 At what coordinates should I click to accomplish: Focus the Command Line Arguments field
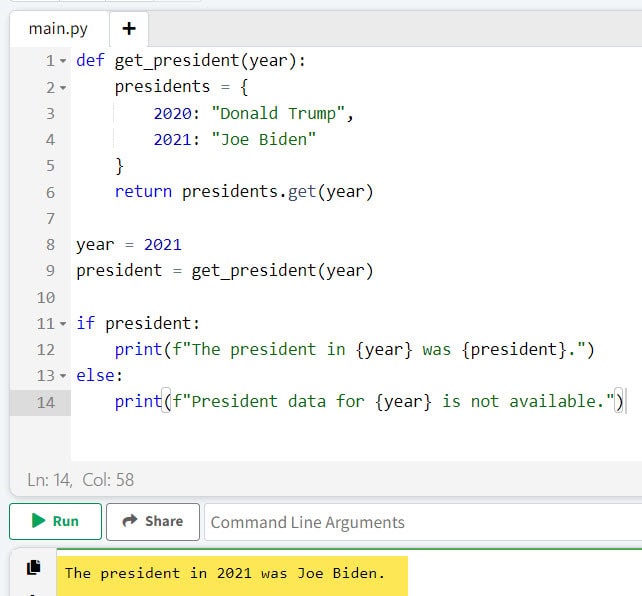[x=423, y=522]
